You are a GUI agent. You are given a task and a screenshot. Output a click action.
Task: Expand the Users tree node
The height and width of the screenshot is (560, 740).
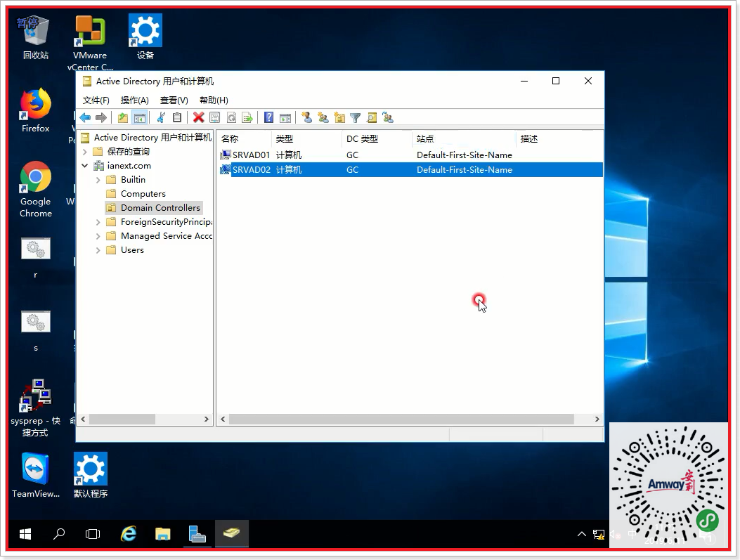(x=98, y=250)
